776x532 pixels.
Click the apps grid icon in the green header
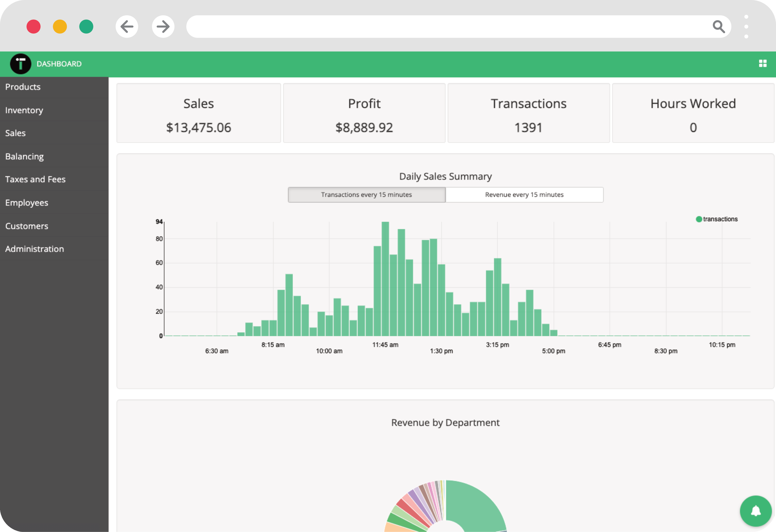tap(763, 63)
